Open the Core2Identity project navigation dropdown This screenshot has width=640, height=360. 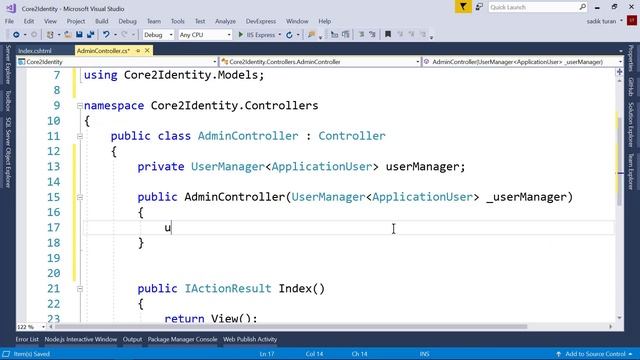[118, 62]
